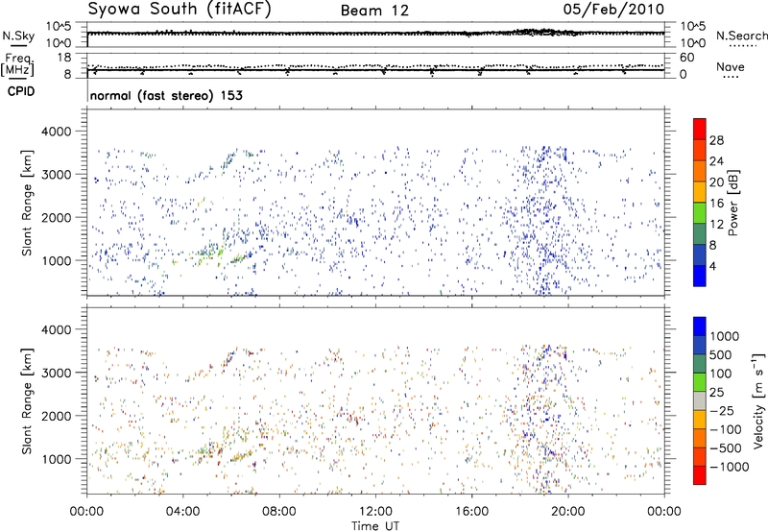Click the gray -25 to 25 velocity swatch
Screen dimensions: 768x532
(700, 400)
